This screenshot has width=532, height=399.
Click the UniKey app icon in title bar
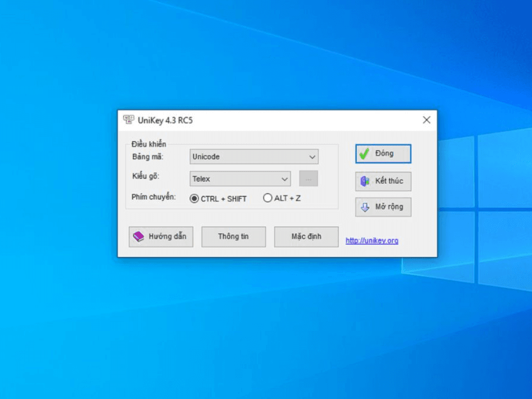tap(128, 120)
